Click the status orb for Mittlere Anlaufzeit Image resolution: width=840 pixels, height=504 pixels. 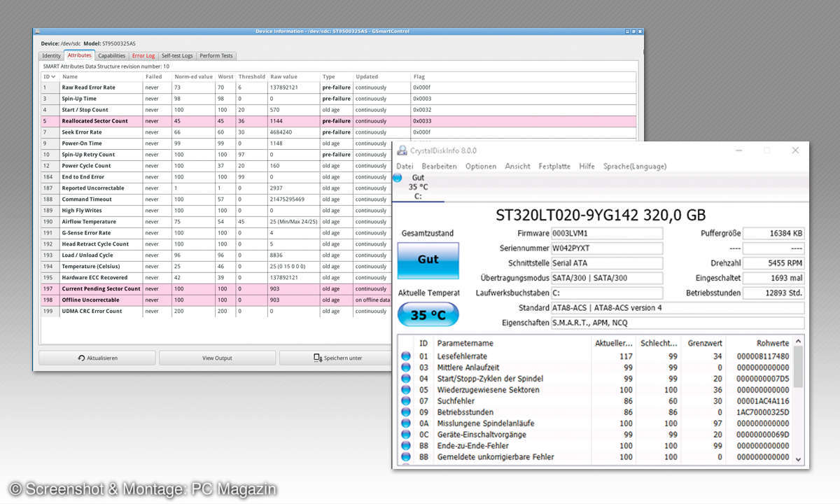(x=406, y=367)
